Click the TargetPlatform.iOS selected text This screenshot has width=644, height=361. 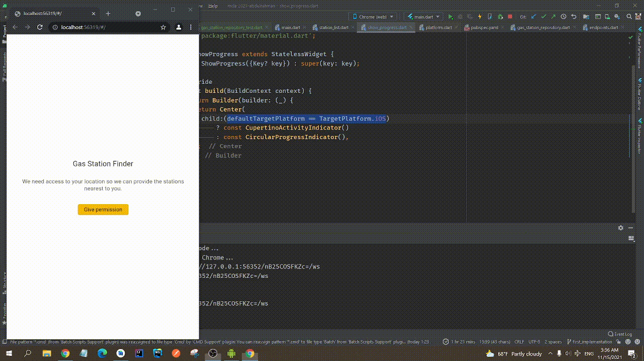click(353, 119)
